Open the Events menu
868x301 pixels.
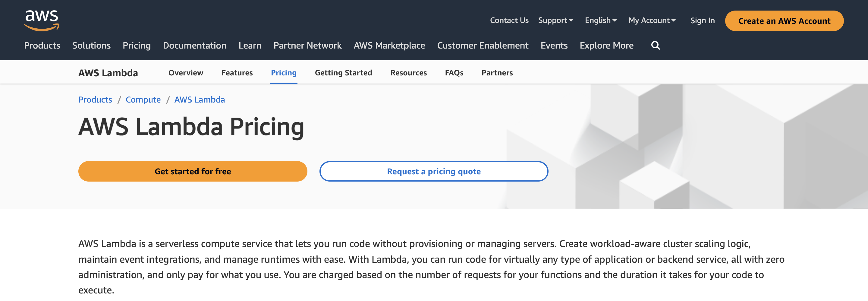coord(554,46)
